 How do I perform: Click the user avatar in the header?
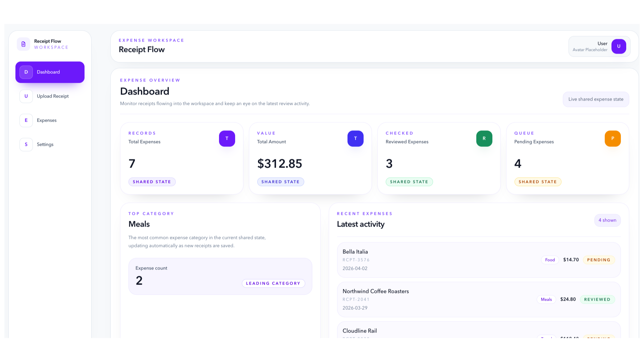(x=619, y=46)
